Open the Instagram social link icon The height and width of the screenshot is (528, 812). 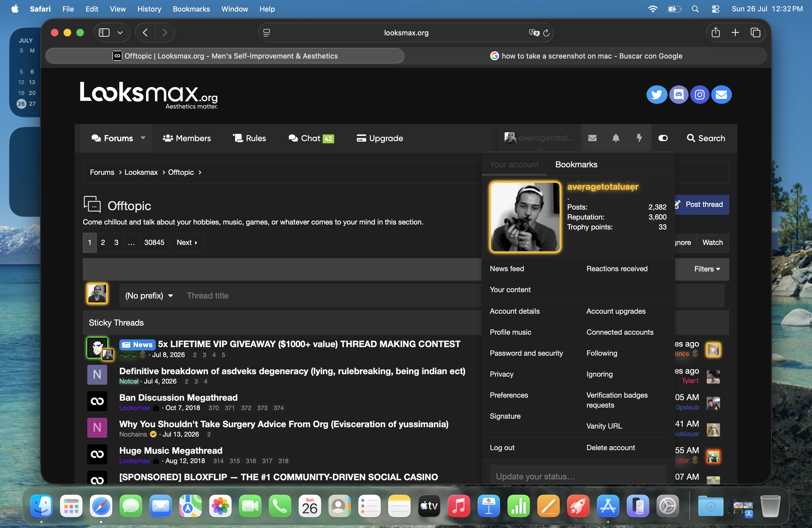click(x=700, y=94)
